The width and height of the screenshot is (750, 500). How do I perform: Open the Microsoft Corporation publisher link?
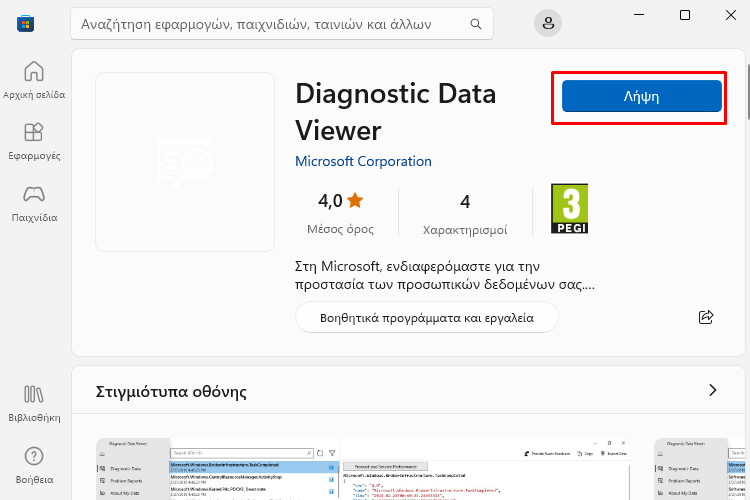[363, 161]
